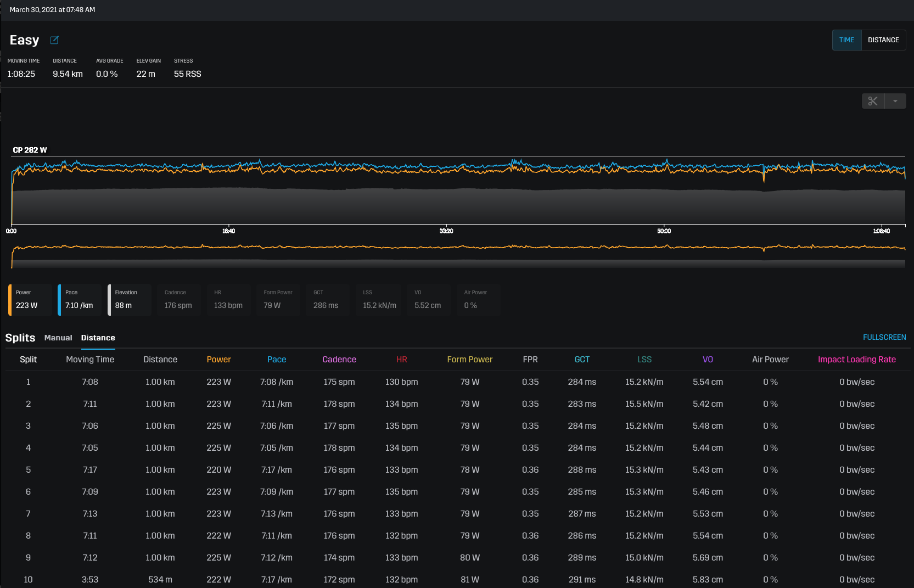This screenshot has width=914, height=588.
Task: Show Form Power on the chart
Action: [278, 300]
